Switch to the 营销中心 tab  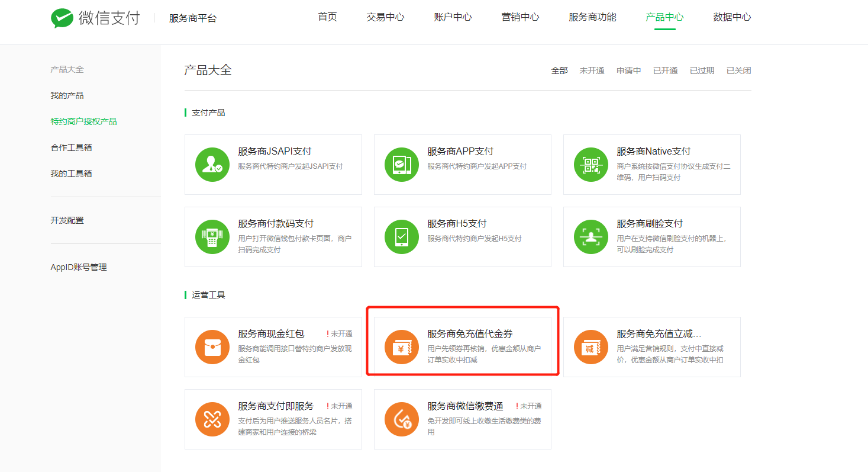click(520, 17)
